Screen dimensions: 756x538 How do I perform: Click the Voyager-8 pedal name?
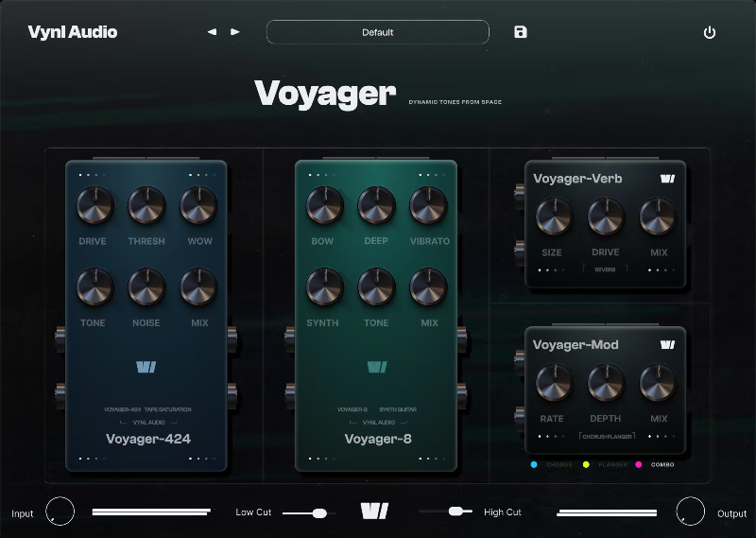coord(378,439)
